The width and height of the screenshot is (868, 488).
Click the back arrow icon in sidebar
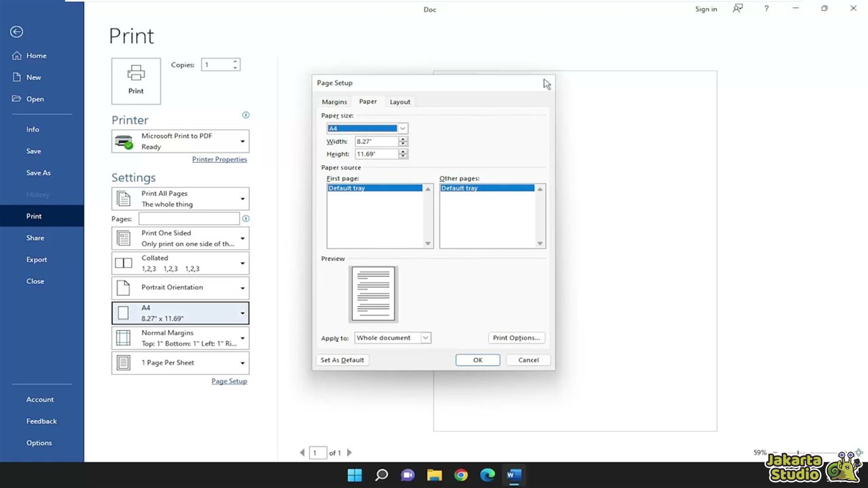coord(17,32)
